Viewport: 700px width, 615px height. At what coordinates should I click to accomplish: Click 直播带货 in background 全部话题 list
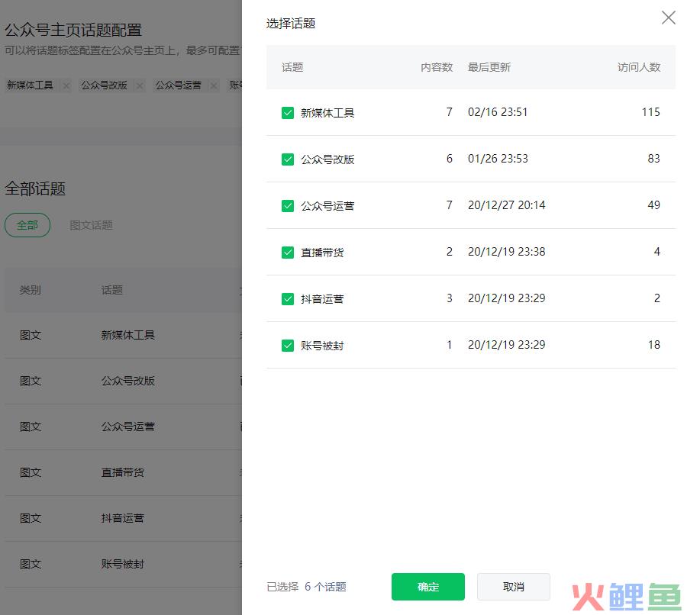click(x=123, y=472)
